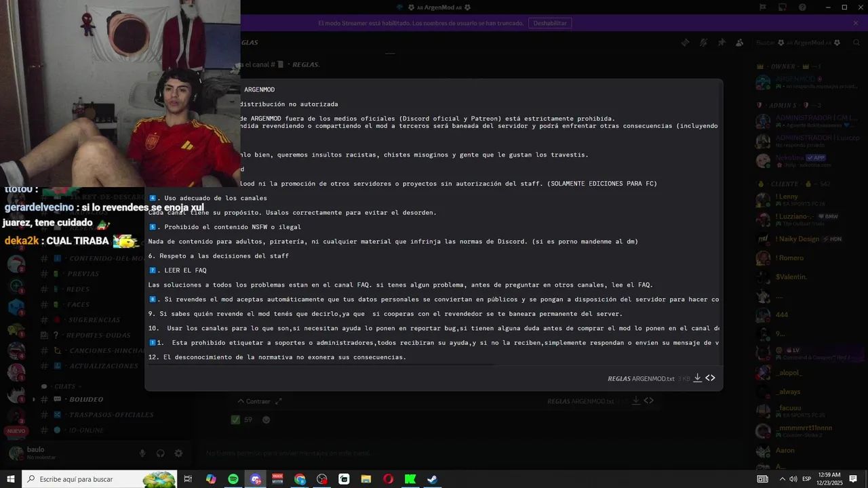Show pinned messages in channel header

pyautogui.click(x=722, y=43)
